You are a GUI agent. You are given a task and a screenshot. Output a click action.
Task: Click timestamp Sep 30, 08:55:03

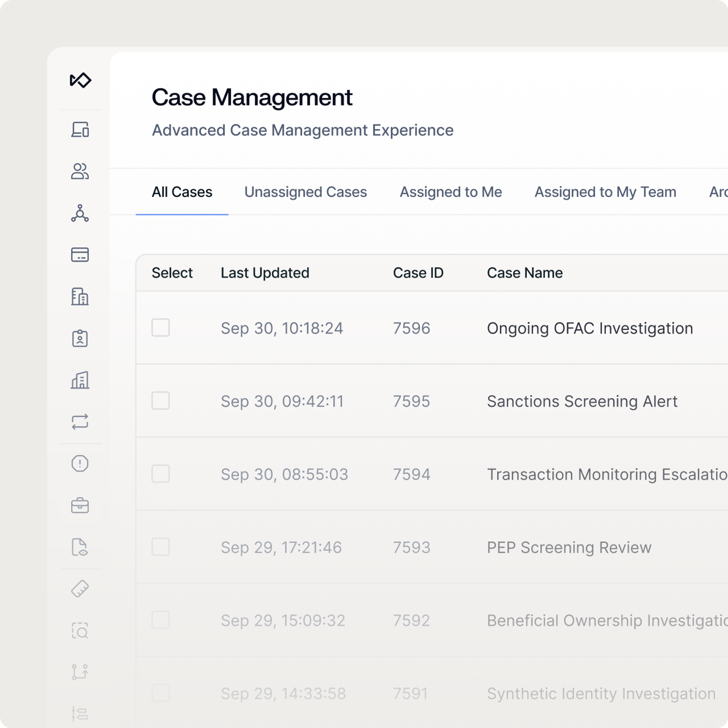284,474
